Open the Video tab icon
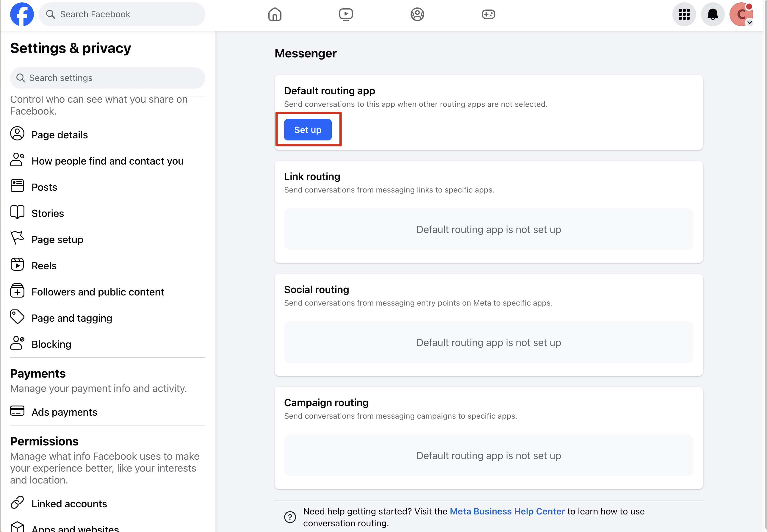Image resolution: width=767 pixels, height=532 pixels. 346,14
